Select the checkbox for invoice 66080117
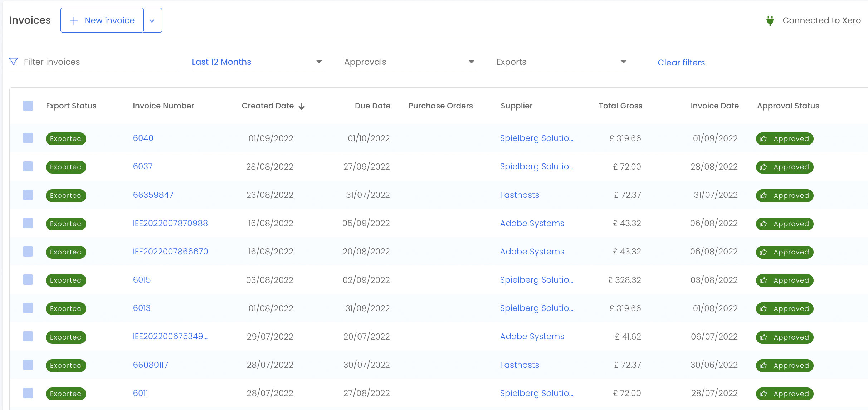The image size is (868, 410). [28, 365]
